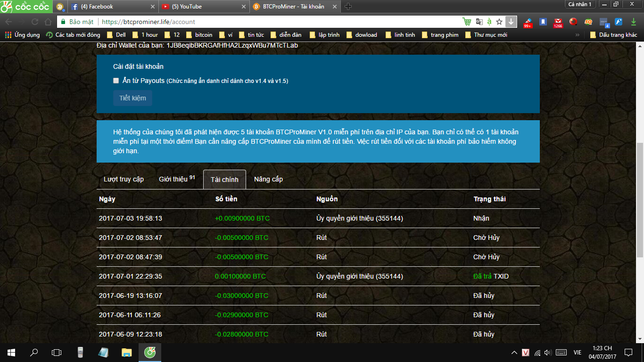Open the pinned Dogecoin tab
The width and height of the screenshot is (644, 362).
[60, 7]
